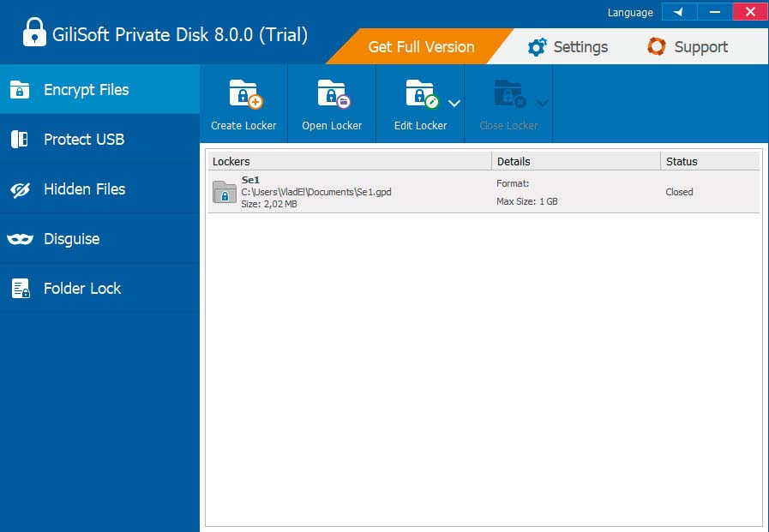
Task: Click the GiliSoft Private Disk 8.0.0 (Trial) title
Action: 180,35
